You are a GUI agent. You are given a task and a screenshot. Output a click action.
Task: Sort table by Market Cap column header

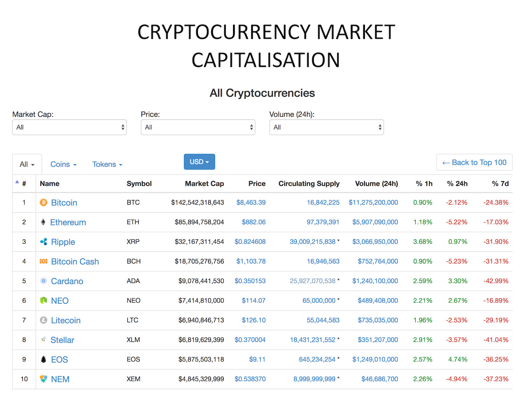[x=204, y=184]
